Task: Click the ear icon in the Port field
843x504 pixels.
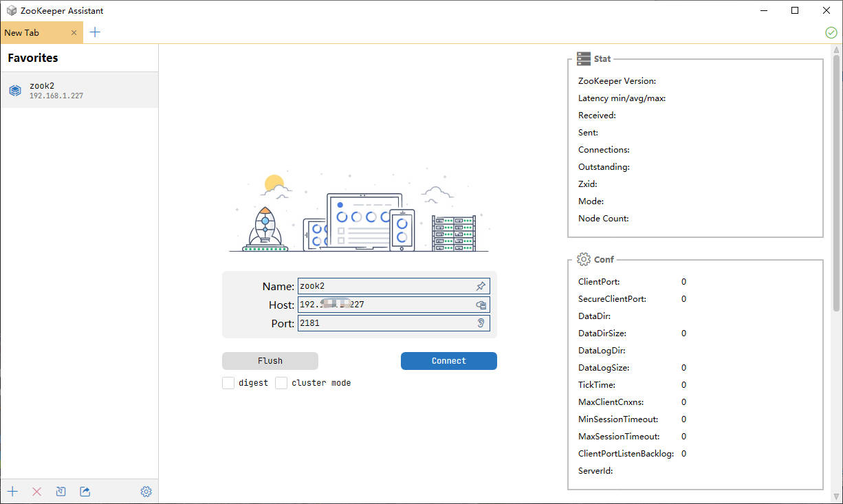Action: coord(481,323)
